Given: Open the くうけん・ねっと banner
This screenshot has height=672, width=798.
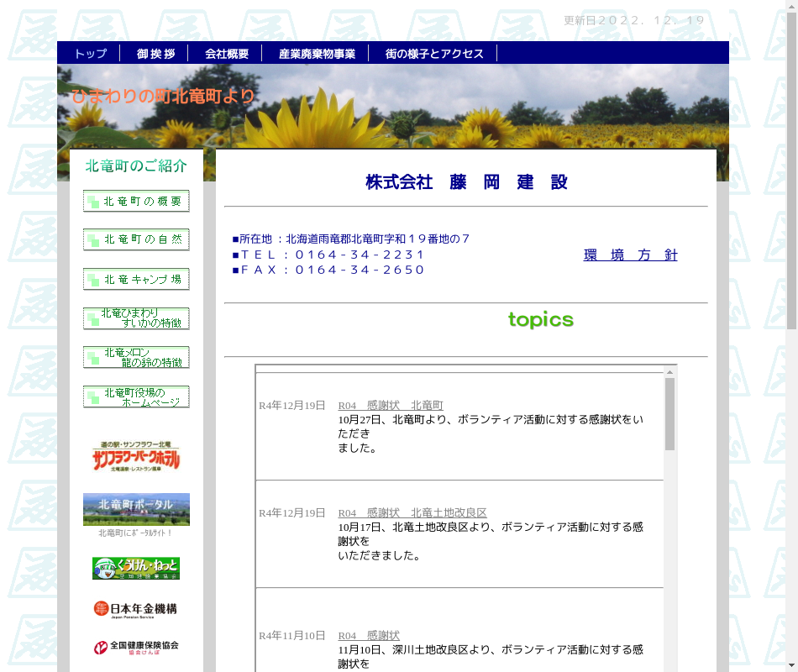Looking at the screenshot, I should [x=136, y=569].
